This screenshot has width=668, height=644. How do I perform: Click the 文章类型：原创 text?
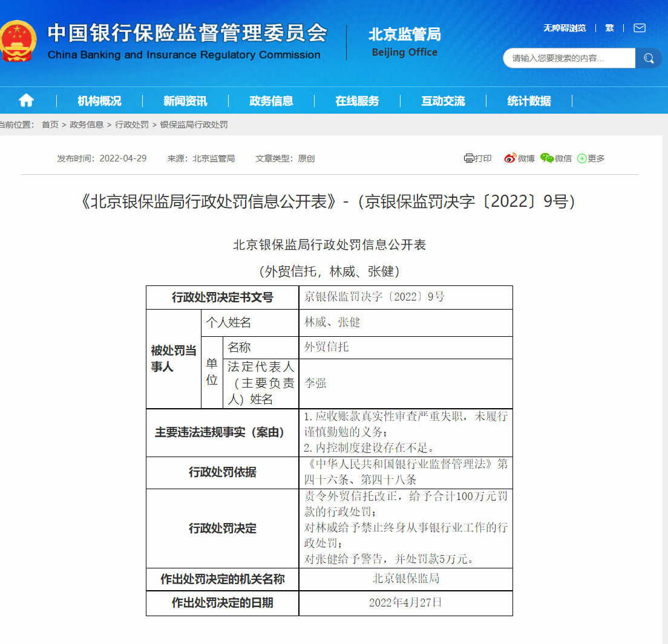[x=285, y=158]
